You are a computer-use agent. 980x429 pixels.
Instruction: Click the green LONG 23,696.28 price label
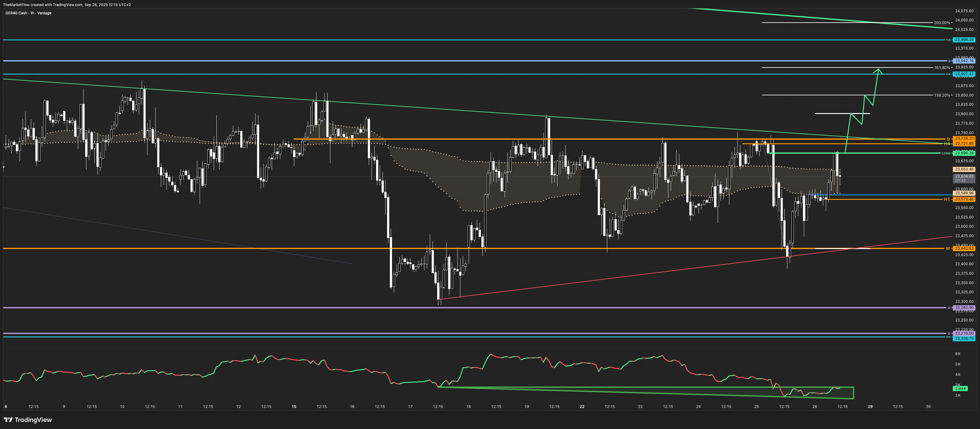tap(964, 153)
